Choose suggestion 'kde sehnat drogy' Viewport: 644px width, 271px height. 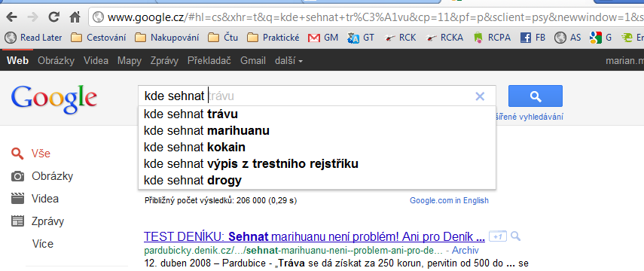(x=316, y=181)
